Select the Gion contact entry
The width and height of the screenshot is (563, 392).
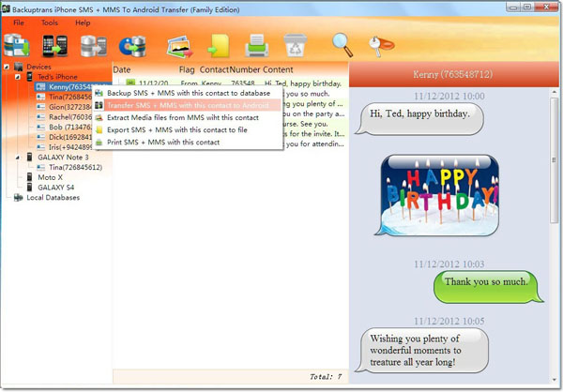(x=70, y=107)
